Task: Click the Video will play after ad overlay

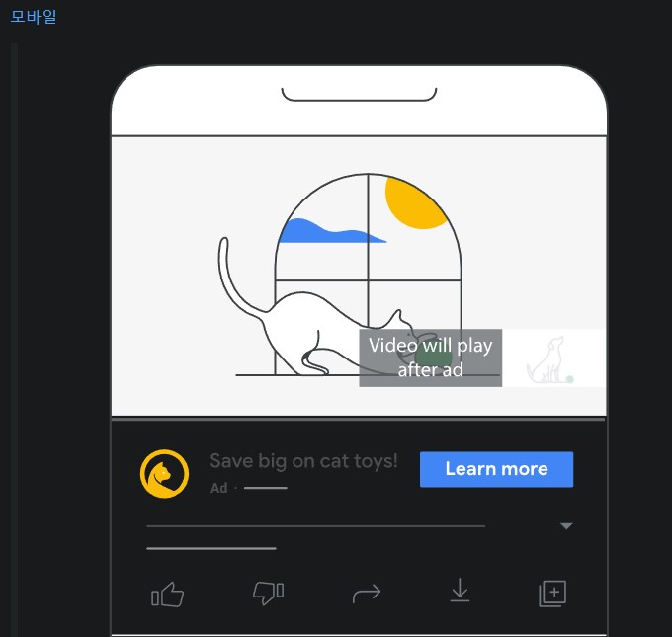Action: (430, 358)
